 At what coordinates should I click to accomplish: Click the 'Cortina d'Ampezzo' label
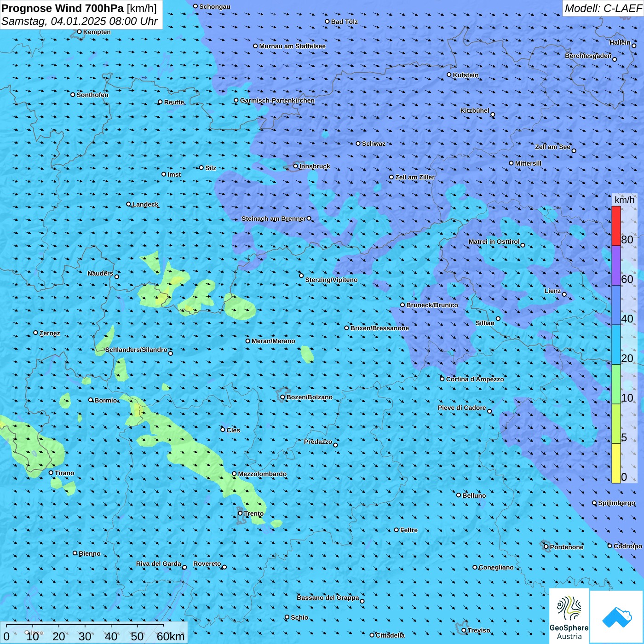point(475,379)
